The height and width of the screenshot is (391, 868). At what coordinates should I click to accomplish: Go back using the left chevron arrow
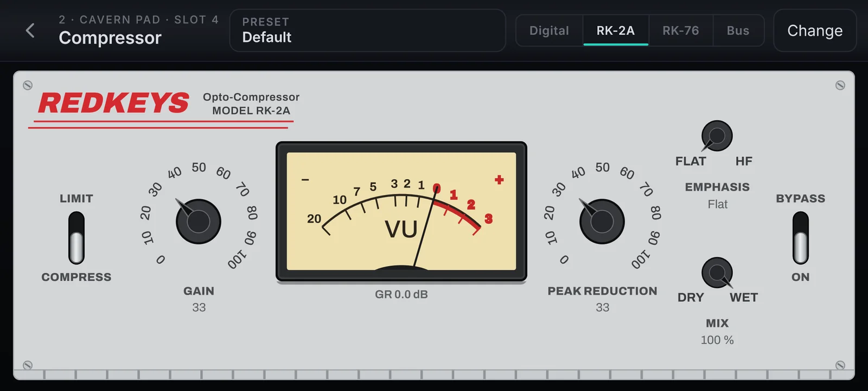coord(30,30)
